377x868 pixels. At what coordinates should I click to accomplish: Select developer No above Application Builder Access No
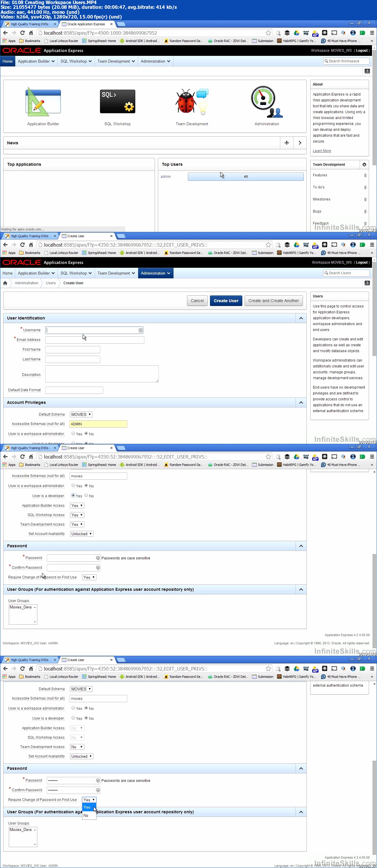[x=86, y=718]
